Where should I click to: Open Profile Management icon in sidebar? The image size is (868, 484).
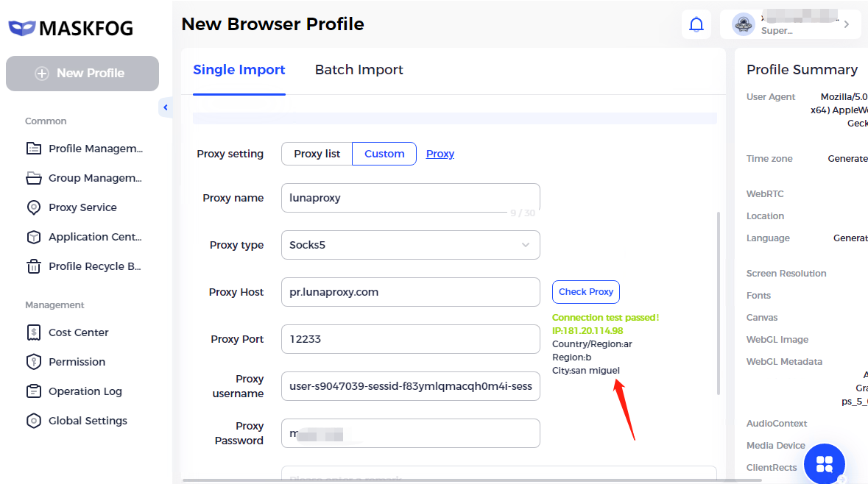pyautogui.click(x=34, y=149)
